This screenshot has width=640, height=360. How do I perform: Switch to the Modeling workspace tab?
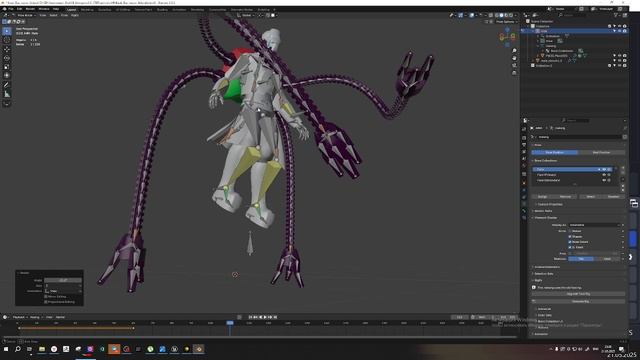[x=87, y=9]
